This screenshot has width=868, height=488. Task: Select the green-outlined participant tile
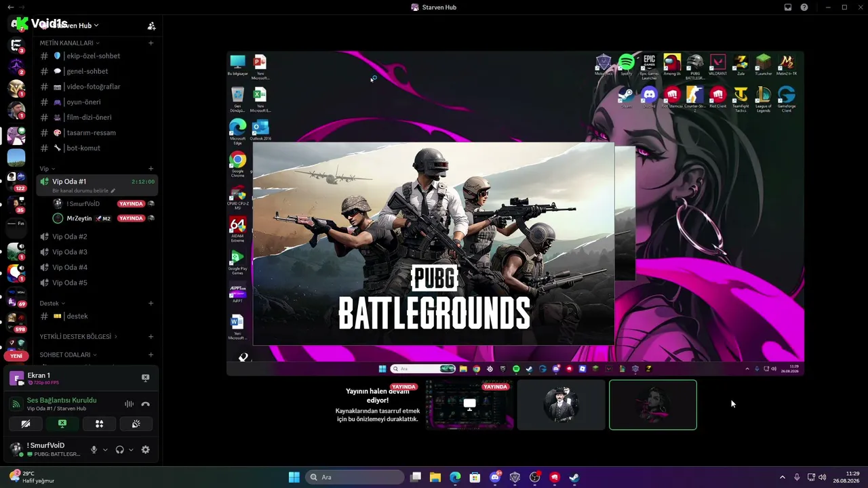click(653, 405)
